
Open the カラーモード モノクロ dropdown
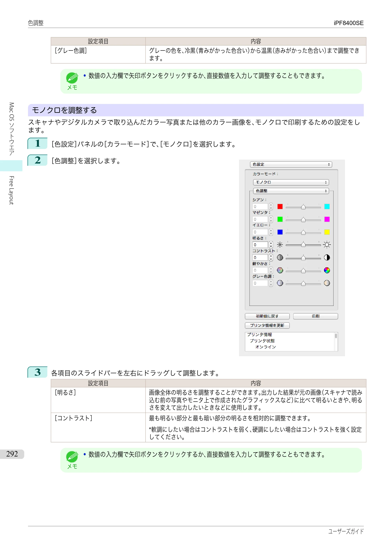pos(291,183)
